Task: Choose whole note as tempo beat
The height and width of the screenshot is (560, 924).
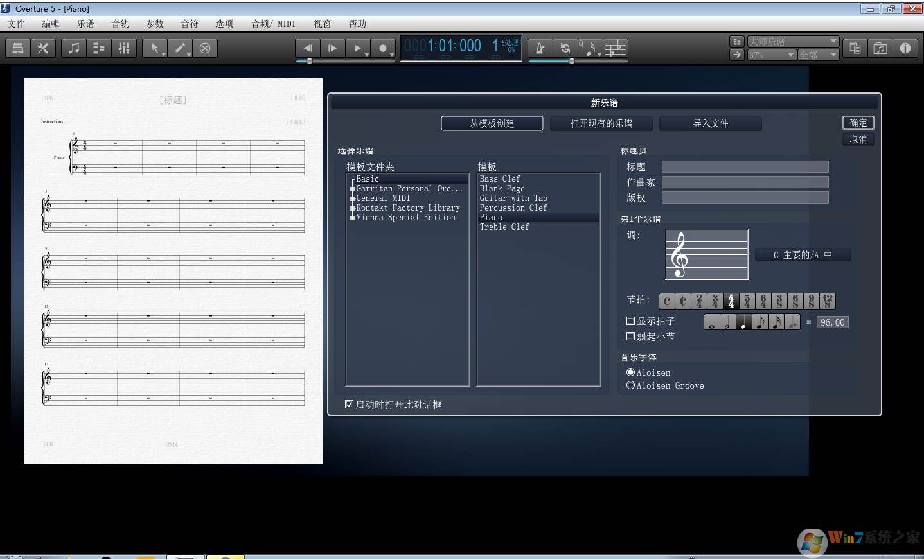Action: 712,322
